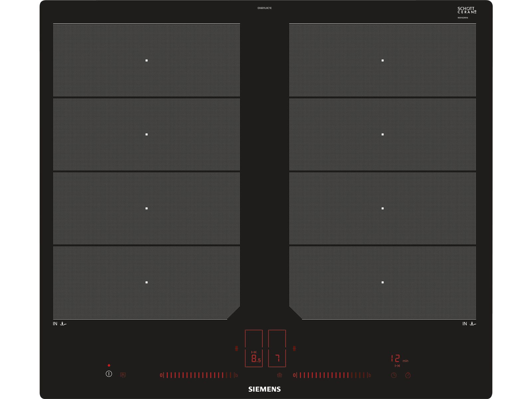532x399 pixels.
Task: Tap the right flex zone link symbol
Action: (294, 348)
